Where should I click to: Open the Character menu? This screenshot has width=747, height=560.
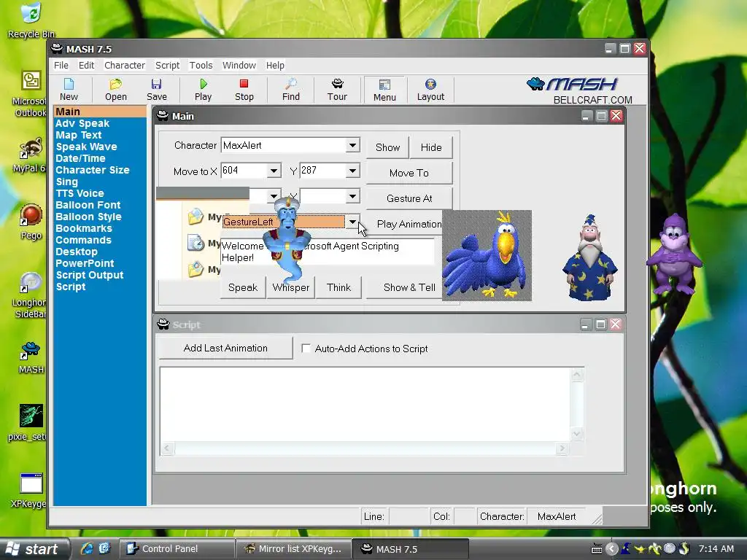click(x=125, y=65)
